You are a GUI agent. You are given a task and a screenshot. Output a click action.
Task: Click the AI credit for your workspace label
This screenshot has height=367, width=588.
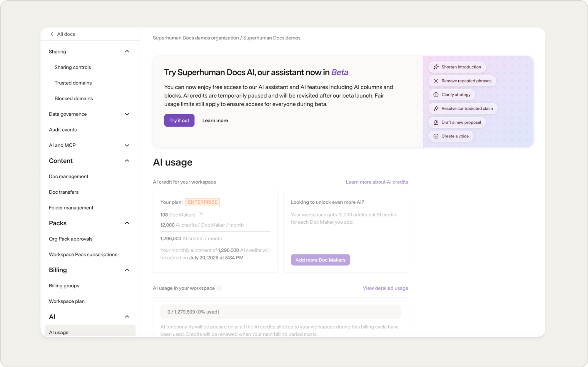[184, 182]
